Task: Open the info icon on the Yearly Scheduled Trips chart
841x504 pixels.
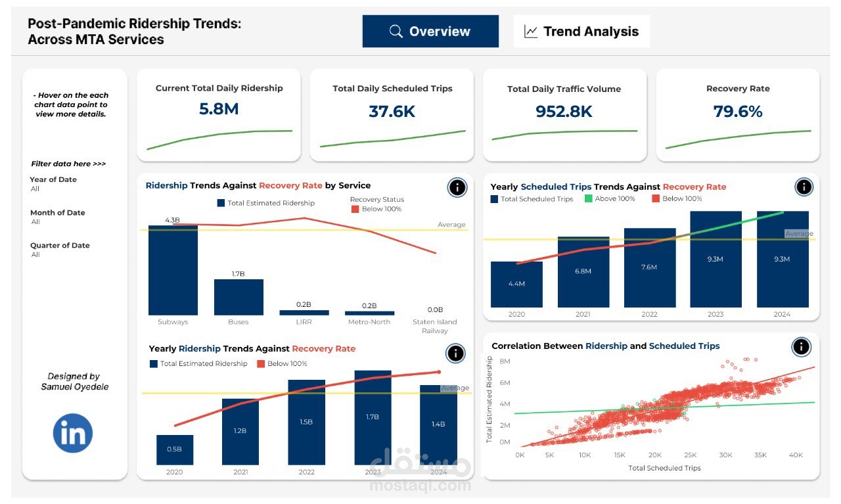Action: (804, 187)
